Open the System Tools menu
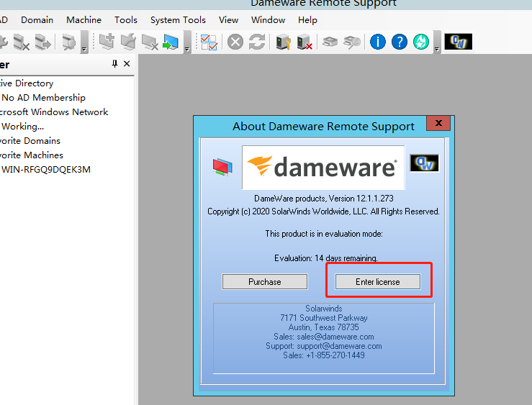 [x=178, y=20]
